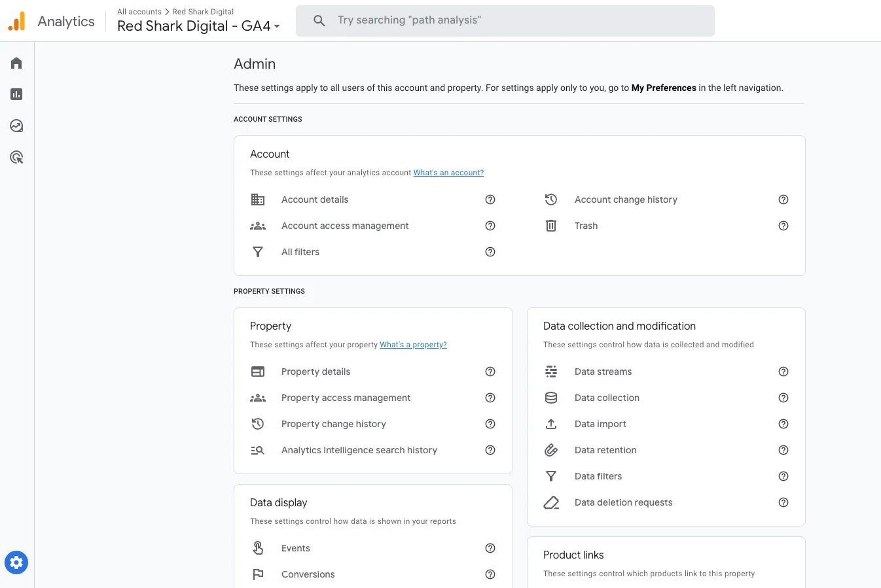Viewport: 881px width, 588px height.
Task: Click the Admin gear icon at bottom left
Action: 16,562
